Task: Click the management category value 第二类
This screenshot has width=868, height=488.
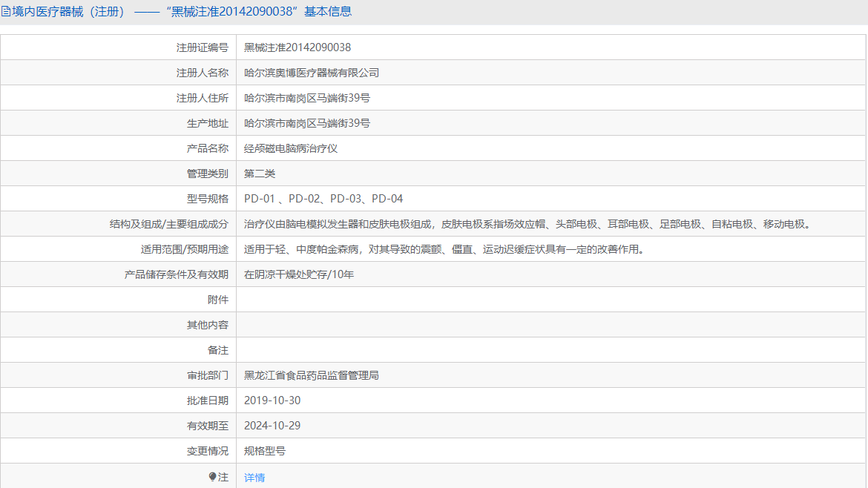Action: click(260, 174)
